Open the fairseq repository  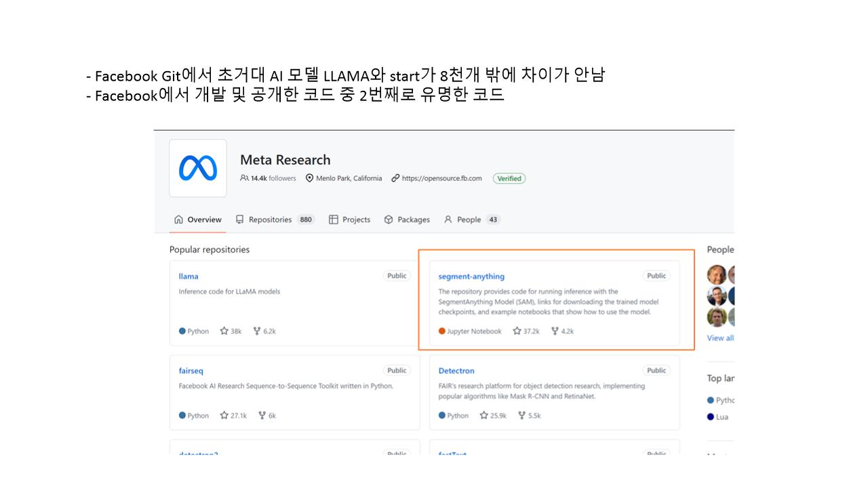pyautogui.click(x=191, y=371)
